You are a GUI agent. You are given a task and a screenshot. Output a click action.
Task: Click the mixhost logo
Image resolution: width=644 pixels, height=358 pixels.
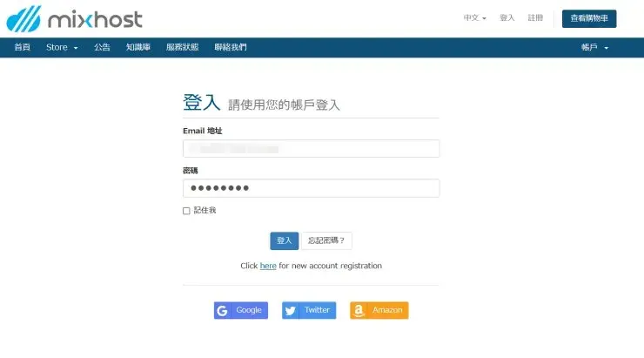(x=74, y=19)
